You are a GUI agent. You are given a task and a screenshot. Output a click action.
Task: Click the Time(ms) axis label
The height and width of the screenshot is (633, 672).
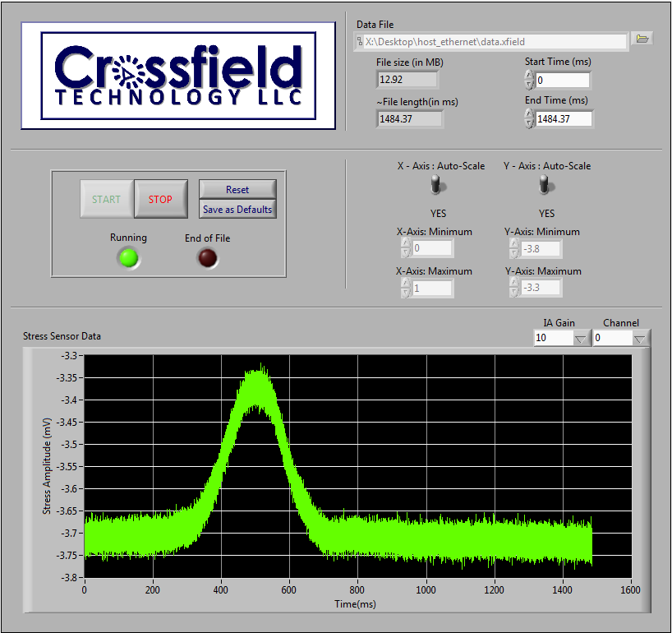pos(355,604)
